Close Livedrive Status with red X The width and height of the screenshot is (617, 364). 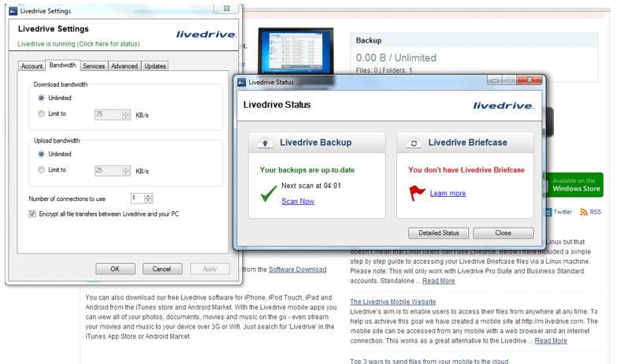530,80
